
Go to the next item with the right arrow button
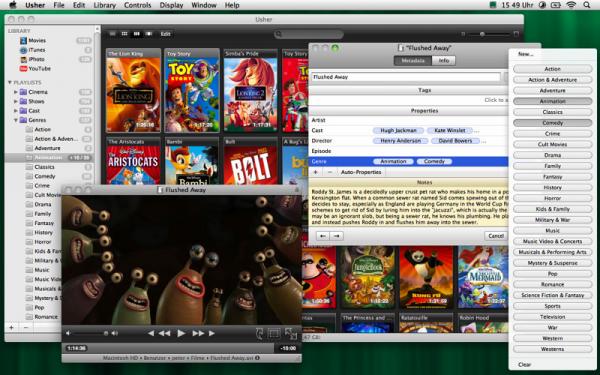[x=337, y=236]
